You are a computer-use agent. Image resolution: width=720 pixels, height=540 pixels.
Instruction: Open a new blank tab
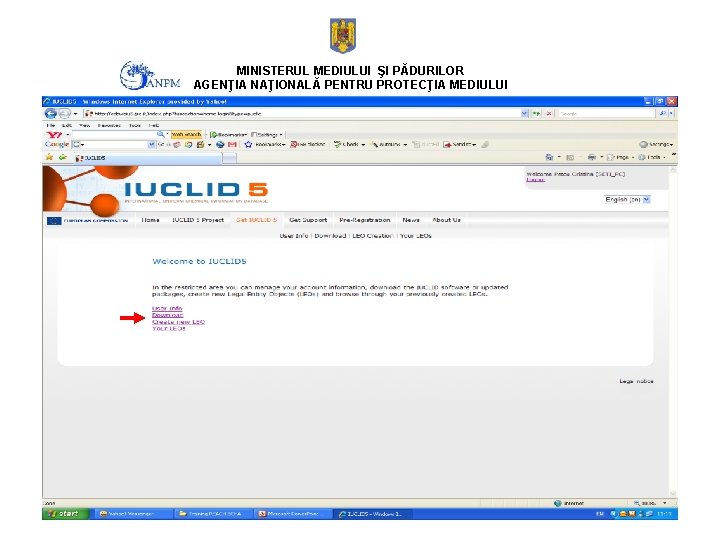click(230, 158)
